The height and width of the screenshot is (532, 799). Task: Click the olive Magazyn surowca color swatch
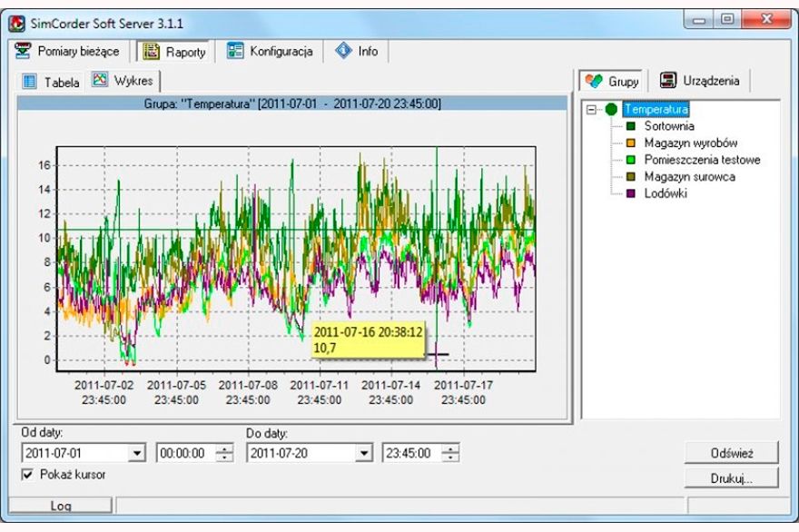coord(631,176)
